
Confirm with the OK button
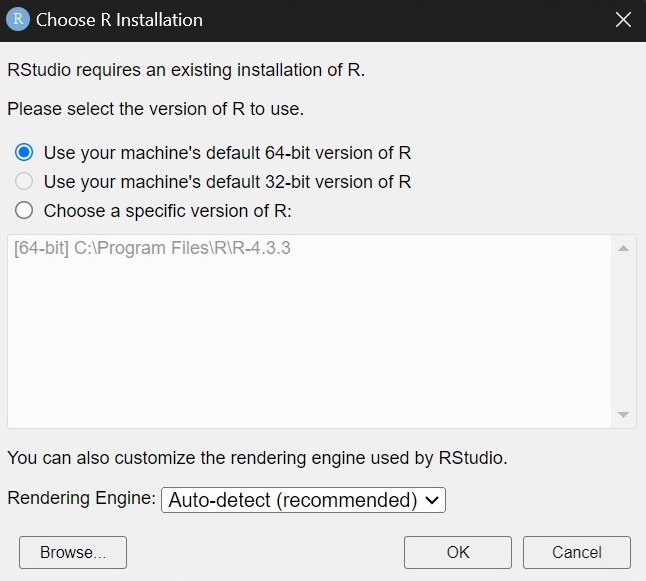[458, 552]
